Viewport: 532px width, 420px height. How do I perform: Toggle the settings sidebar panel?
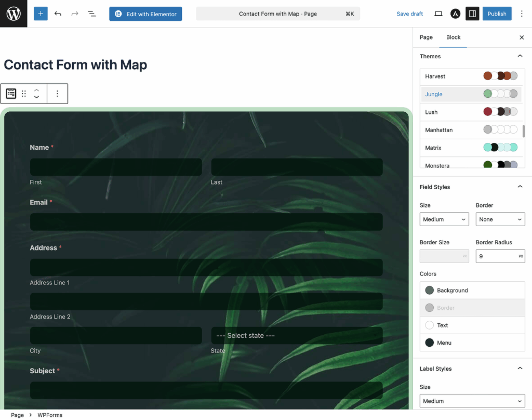[472, 14]
